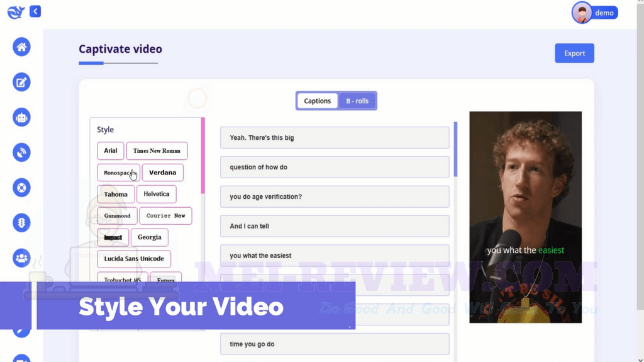Pick the Tahoma font style
644x362 pixels.
[116, 194]
